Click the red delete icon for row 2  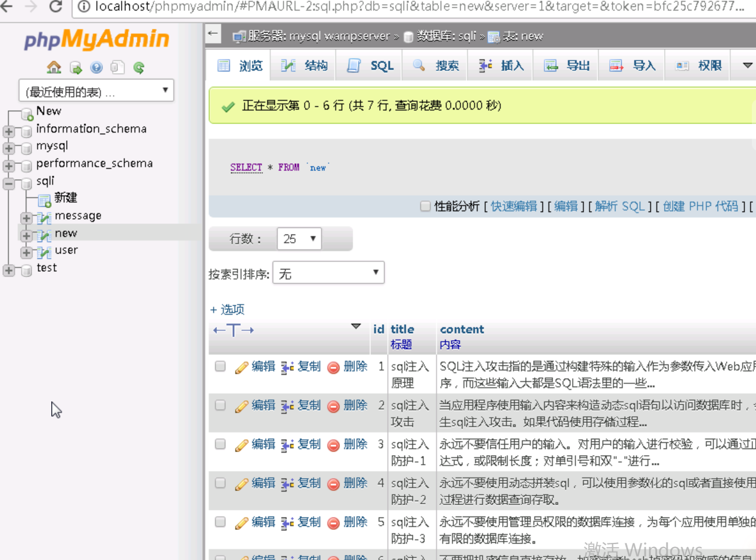333,406
